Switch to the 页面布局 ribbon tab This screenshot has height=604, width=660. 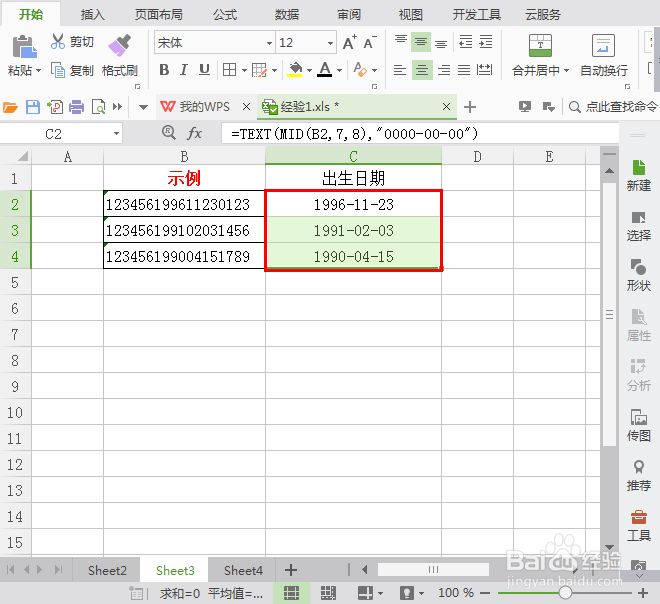[158, 14]
